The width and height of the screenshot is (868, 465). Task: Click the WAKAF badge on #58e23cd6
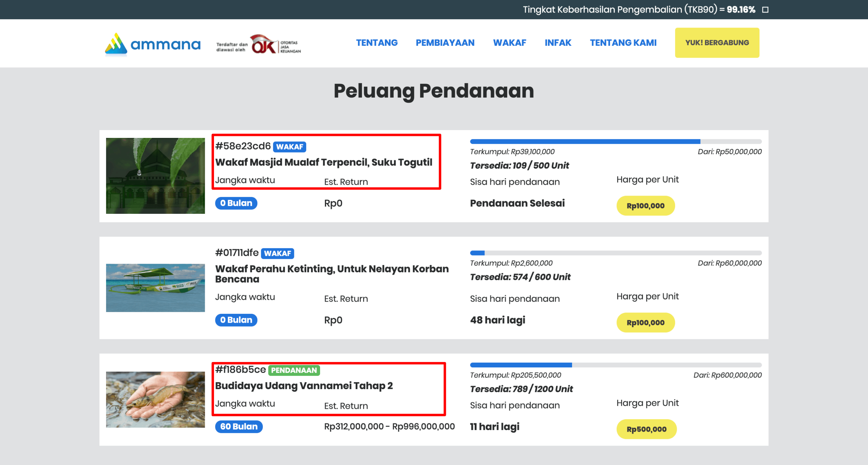pos(290,147)
